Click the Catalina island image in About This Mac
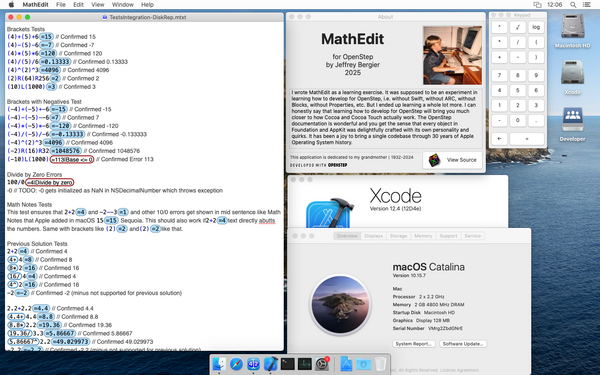 [340, 305]
